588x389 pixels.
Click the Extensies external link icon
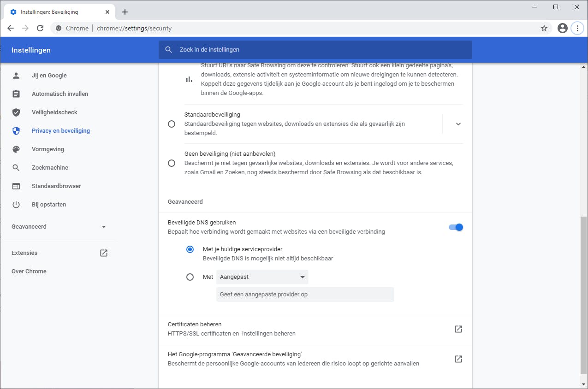coord(104,253)
